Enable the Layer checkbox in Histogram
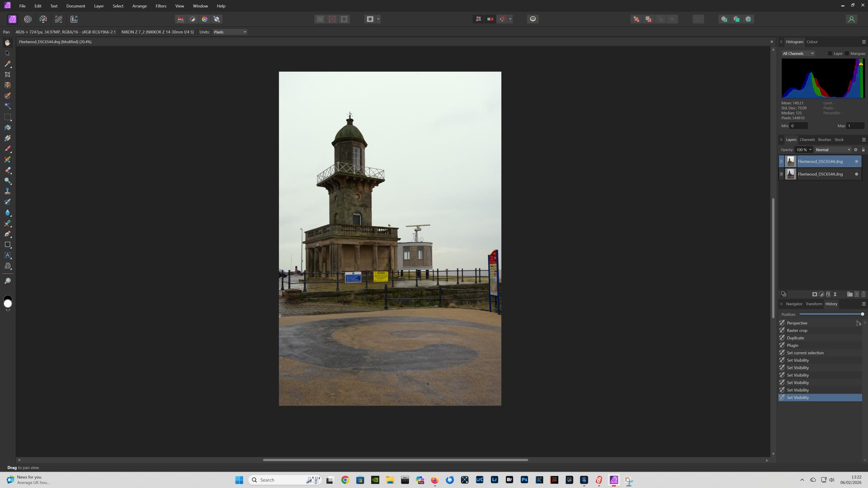868x488 pixels. tap(830, 53)
